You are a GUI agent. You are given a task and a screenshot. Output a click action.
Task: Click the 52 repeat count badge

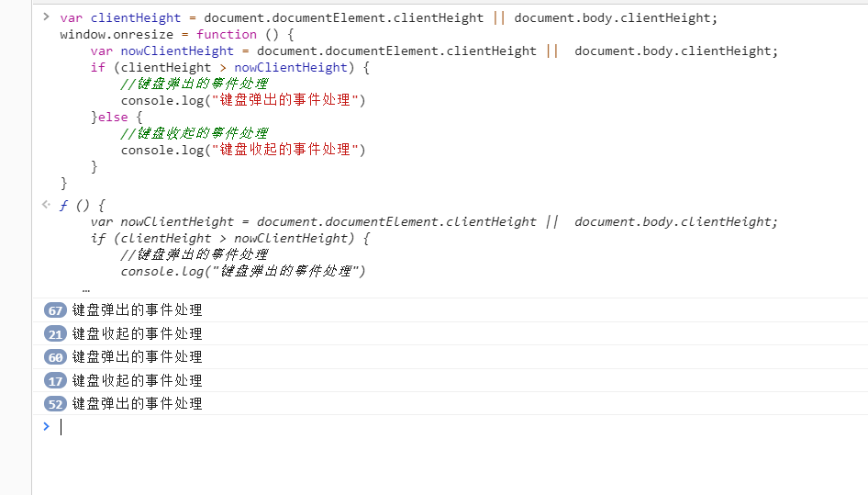point(55,404)
